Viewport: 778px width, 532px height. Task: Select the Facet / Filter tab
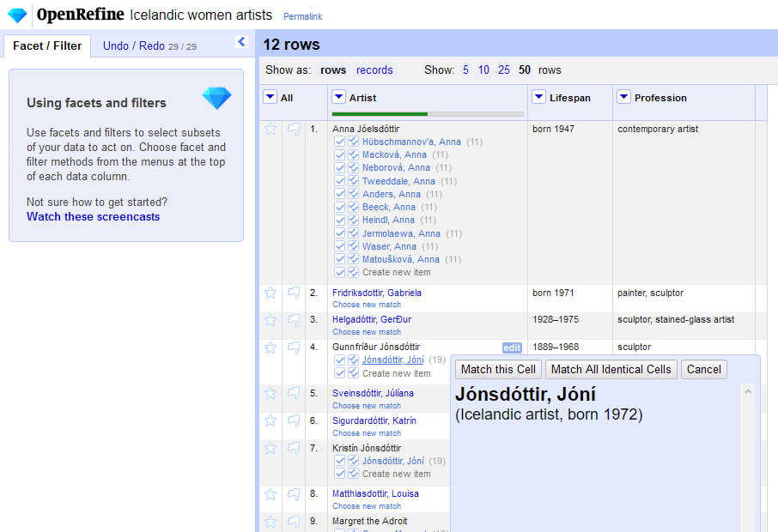tap(47, 46)
